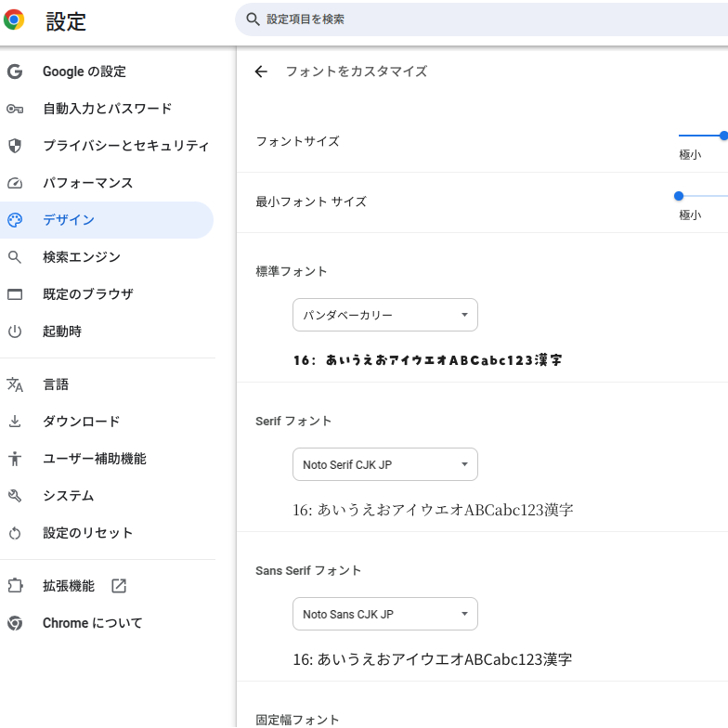The width and height of the screenshot is (728, 728).
Task: Click the shield icon for プライバシーとセキュリティ
Action: pos(14,146)
